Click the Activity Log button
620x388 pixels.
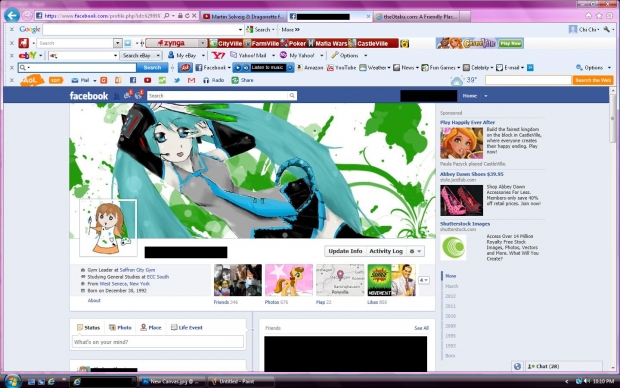click(x=386, y=251)
